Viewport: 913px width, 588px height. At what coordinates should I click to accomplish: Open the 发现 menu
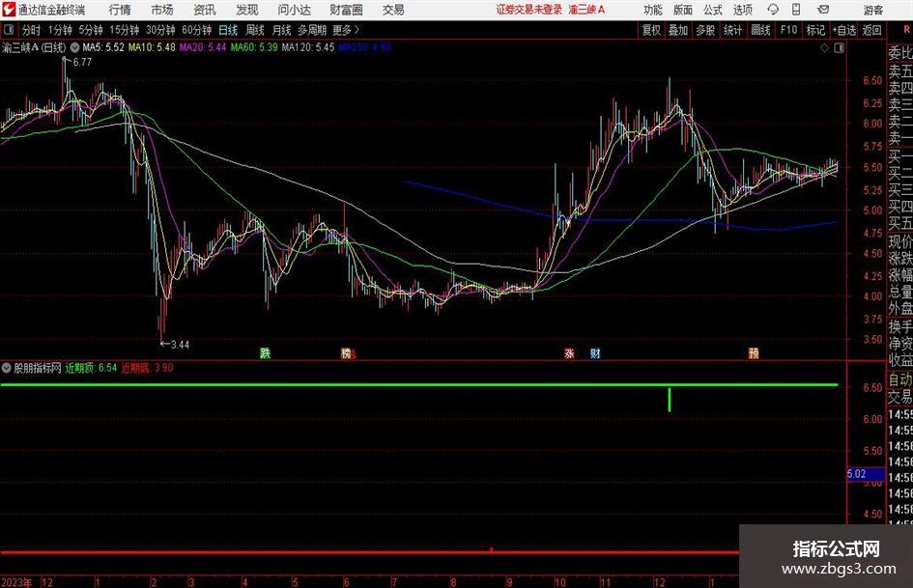tap(247, 10)
